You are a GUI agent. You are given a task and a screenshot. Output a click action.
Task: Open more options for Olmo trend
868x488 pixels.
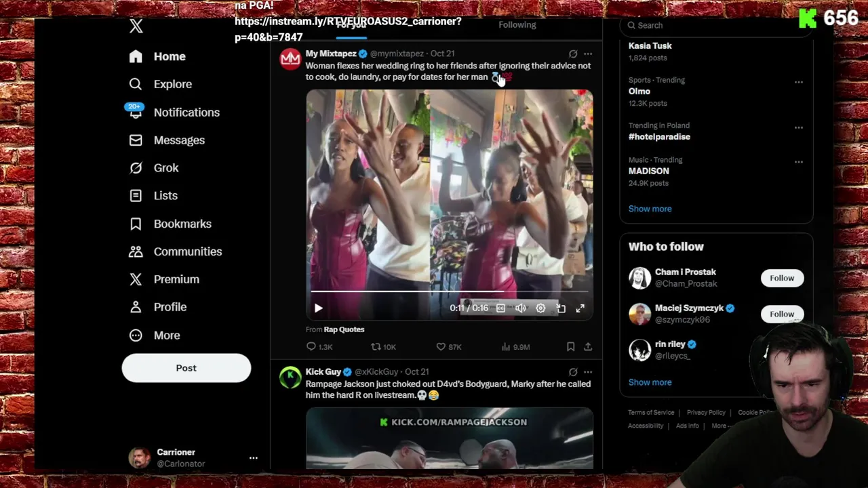pyautogui.click(x=799, y=82)
